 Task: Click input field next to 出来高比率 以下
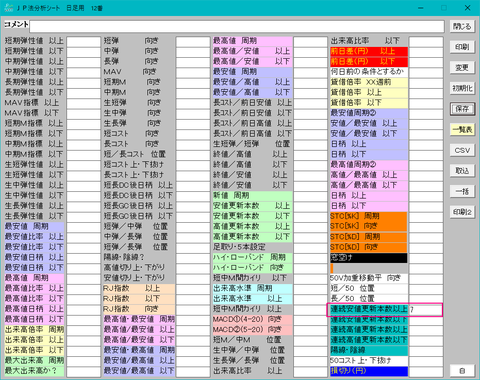coord(426,41)
